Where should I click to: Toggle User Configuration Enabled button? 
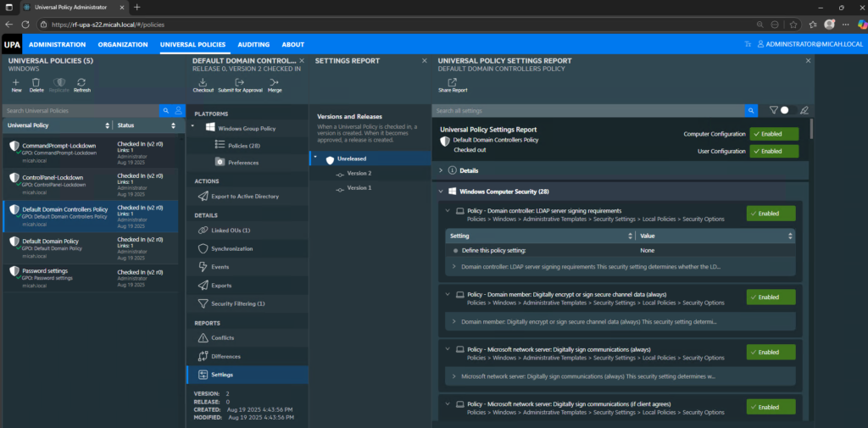[x=774, y=151]
